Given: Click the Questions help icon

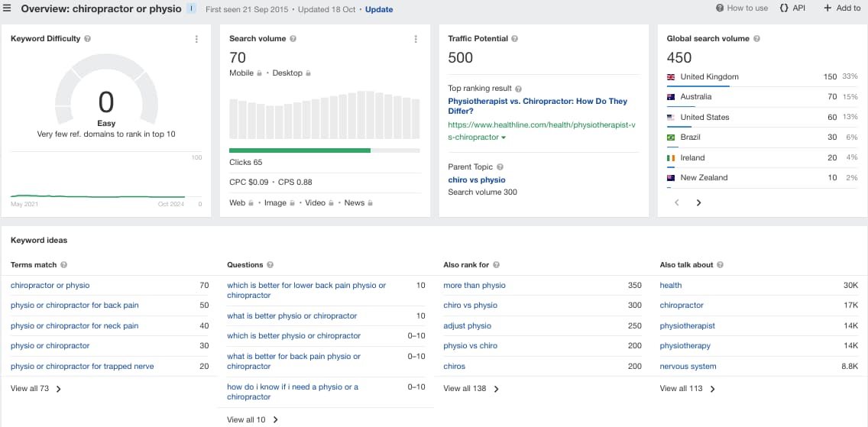Looking at the screenshot, I should [270, 265].
